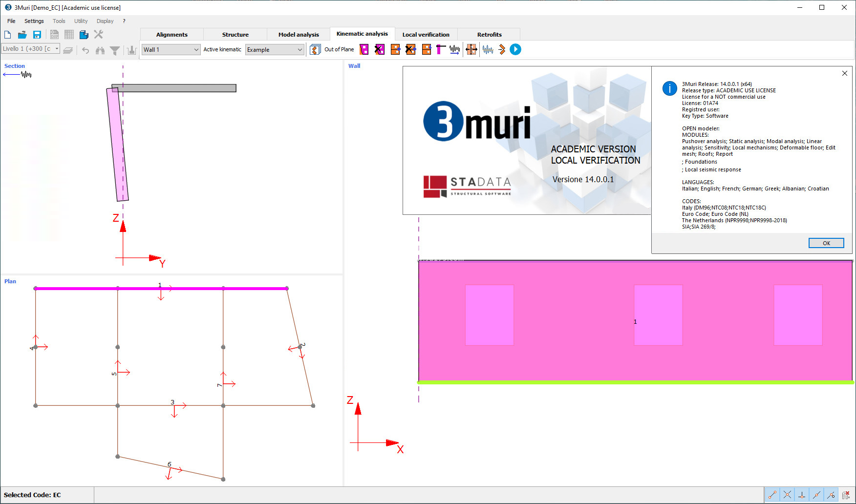Switch to the Structure tab
The height and width of the screenshot is (504, 856).
pyautogui.click(x=235, y=35)
